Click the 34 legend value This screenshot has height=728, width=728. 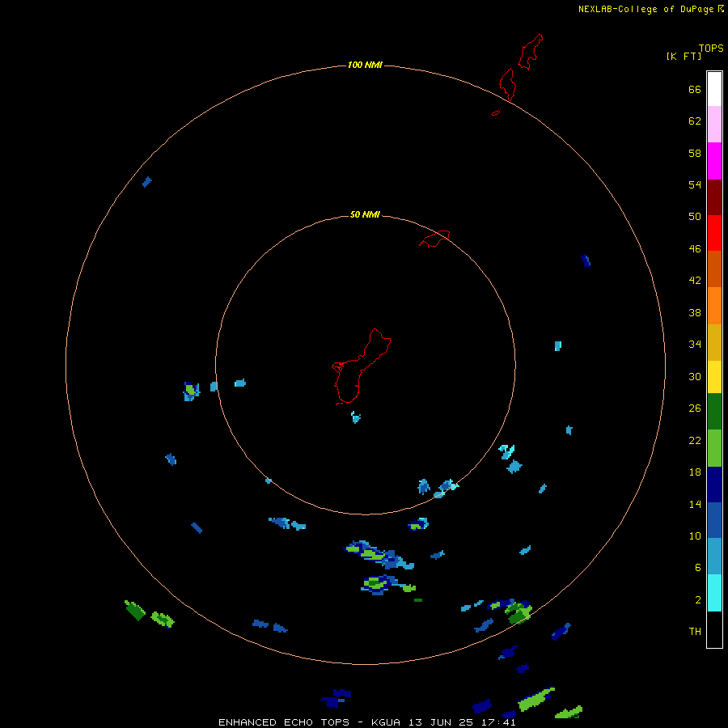(x=695, y=345)
